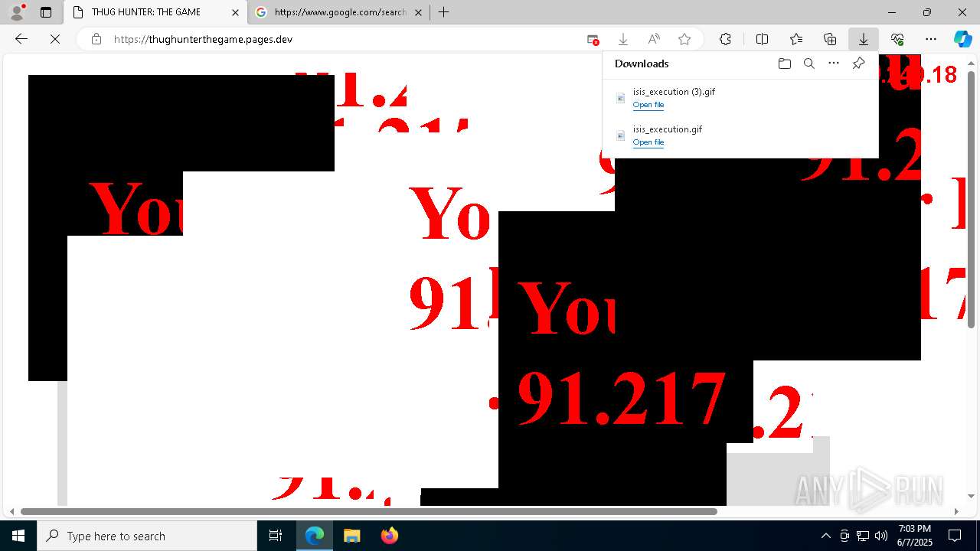This screenshot has height=551, width=980.
Task: Open downloads folder from Downloads panel
Action: pos(784,64)
